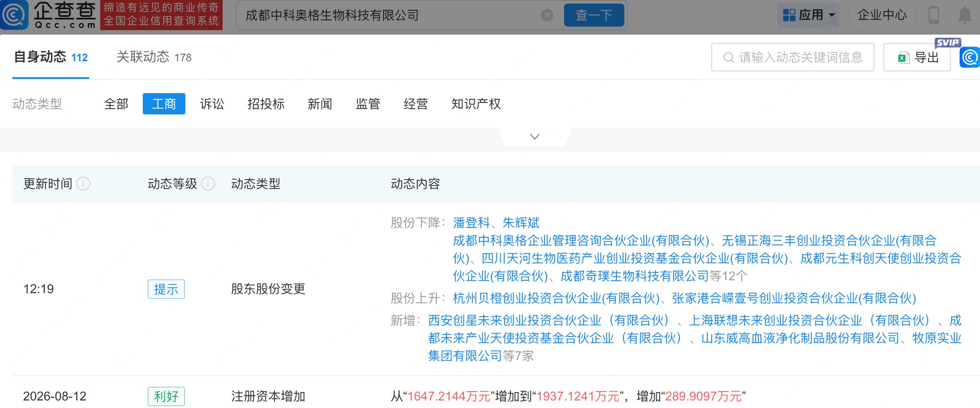Open 山东威高血液净化制品股份有限公司 link
This screenshot has height=408, width=980.
click(800, 338)
